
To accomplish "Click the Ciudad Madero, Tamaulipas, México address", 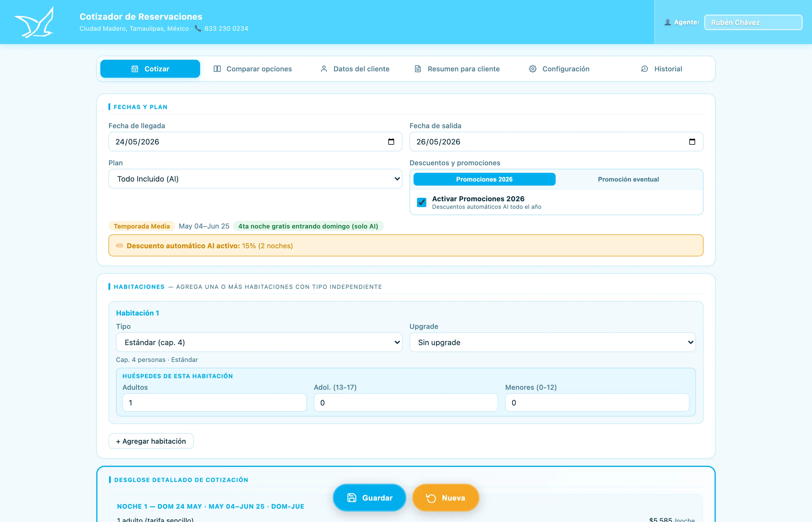I will (134, 28).
